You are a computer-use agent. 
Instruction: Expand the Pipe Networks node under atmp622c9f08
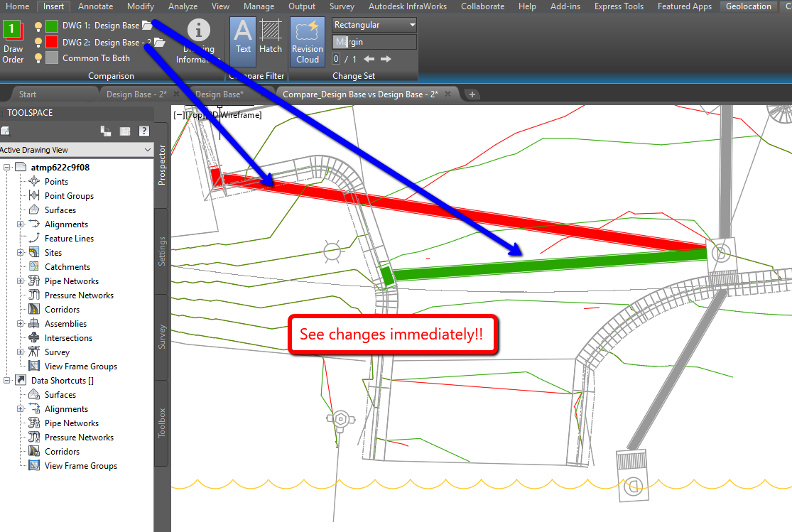[x=21, y=281]
